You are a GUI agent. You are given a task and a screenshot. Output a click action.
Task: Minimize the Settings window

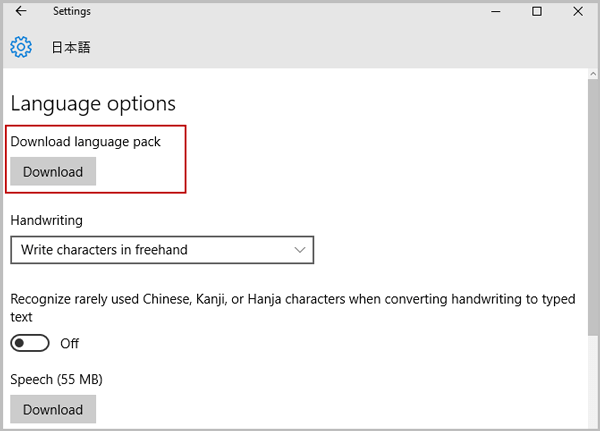496,11
